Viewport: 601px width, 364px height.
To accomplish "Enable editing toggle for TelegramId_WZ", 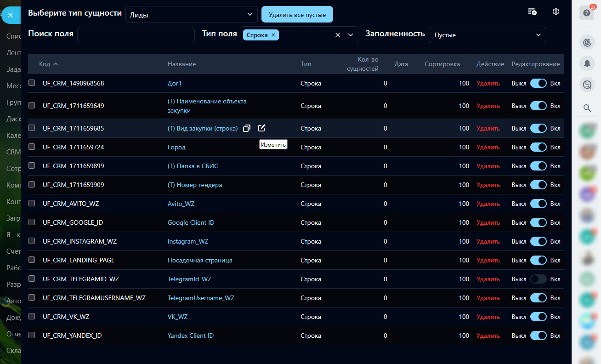I will [x=538, y=279].
